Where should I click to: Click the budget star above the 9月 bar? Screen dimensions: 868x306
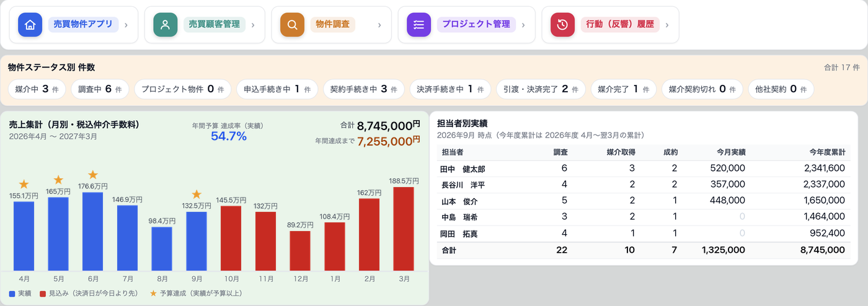[197, 195]
